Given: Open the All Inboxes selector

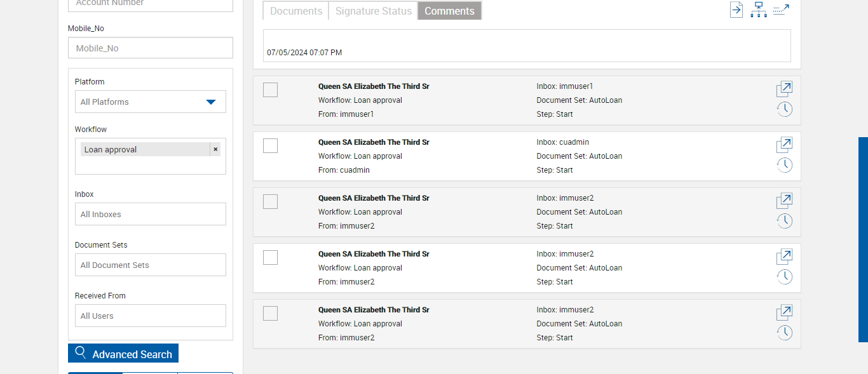Looking at the screenshot, I should (151, 214).
